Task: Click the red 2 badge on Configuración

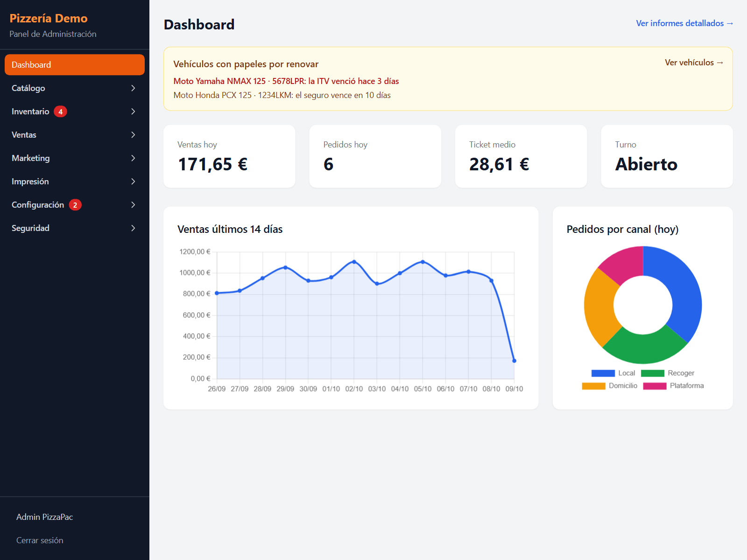Action: [x=75, y=205]
